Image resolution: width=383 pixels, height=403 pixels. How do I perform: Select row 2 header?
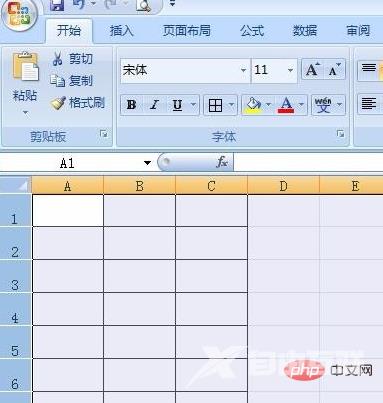click(16, 243)
